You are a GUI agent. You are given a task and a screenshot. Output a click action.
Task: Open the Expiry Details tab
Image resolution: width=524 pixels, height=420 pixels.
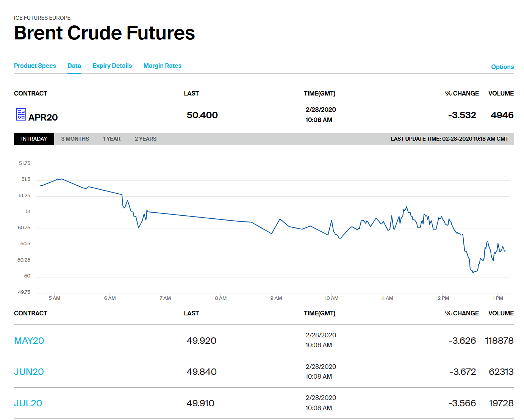coord(112,66)
